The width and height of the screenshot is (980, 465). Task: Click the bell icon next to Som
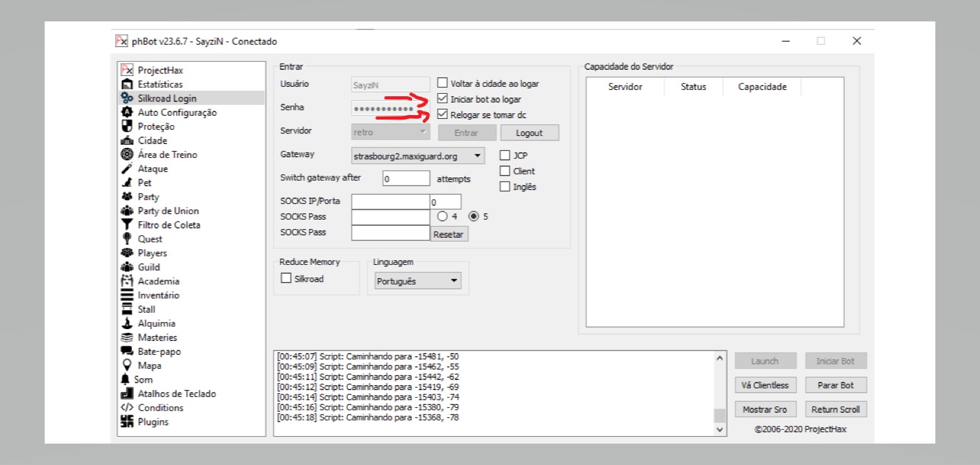[125, 379]
